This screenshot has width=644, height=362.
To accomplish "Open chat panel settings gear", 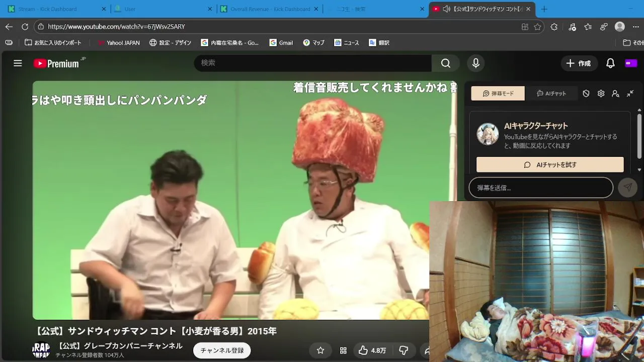I will click(x=601, y=94).
